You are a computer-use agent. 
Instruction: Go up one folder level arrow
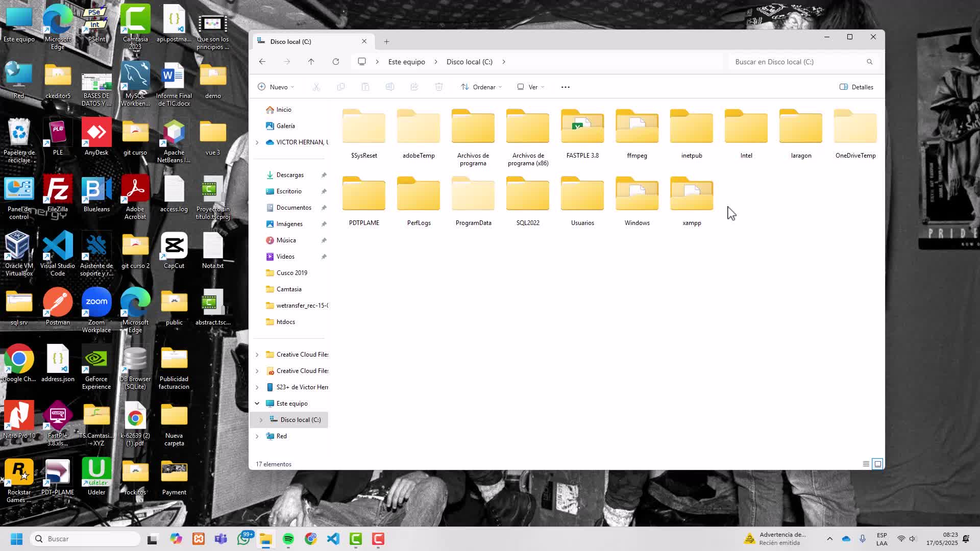(311, 62)
